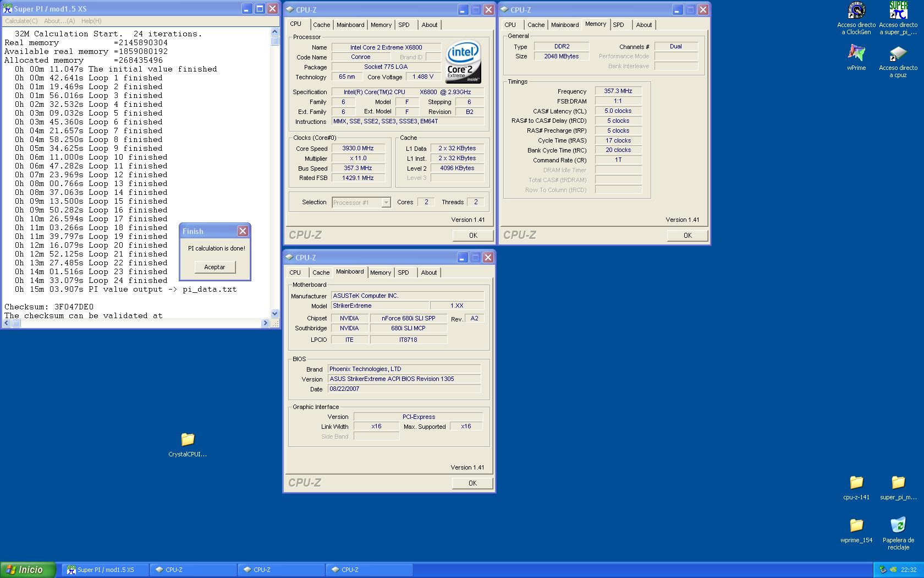Click OK in the Mainboard CPU-Z window
Image resolution: width=924 pixels, height=578 pixels.
click(x=472, y=483)
